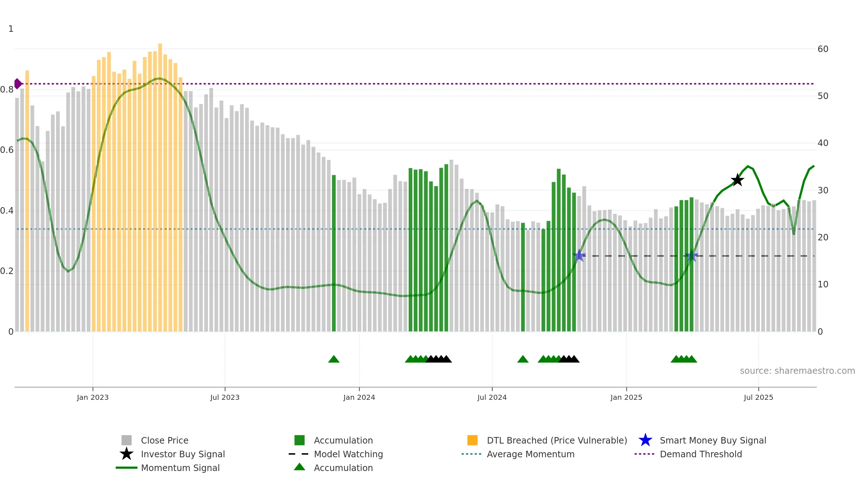The height and width of the screenshot is (488, 868).
Task: Click the Jul 2025 x-axis tick label
Action: (x=758, y=398)
